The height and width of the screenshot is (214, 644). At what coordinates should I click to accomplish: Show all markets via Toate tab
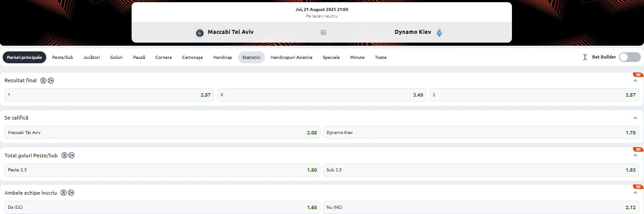381,57
